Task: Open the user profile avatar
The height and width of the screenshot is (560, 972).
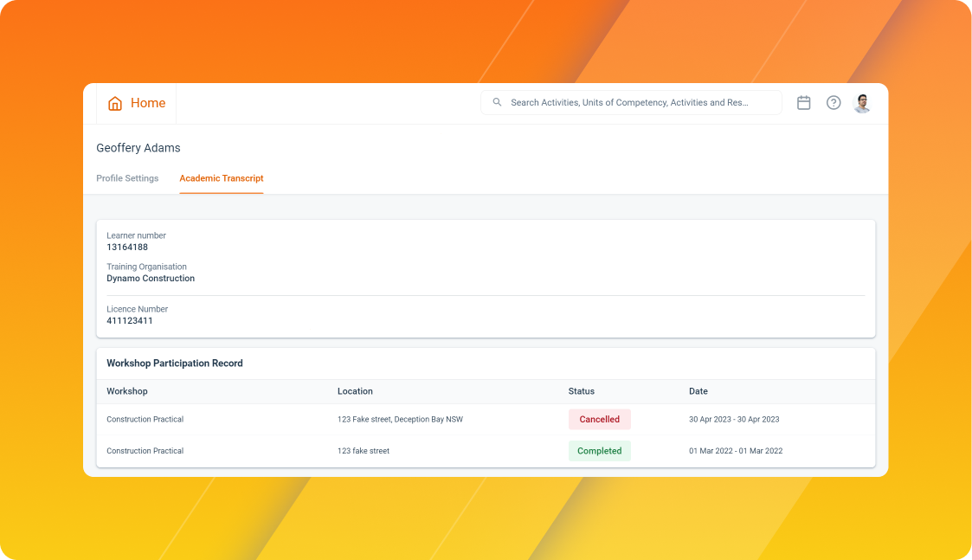Action: 862,103
